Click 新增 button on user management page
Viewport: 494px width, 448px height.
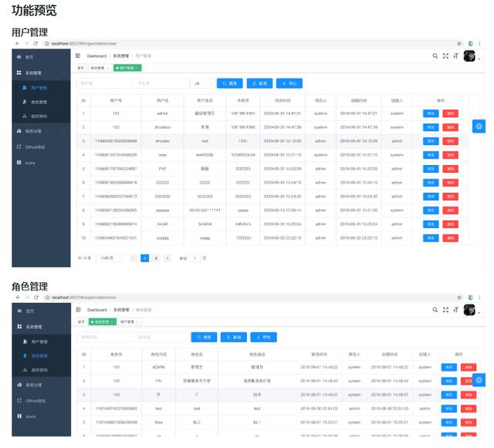tap(259, 83)
